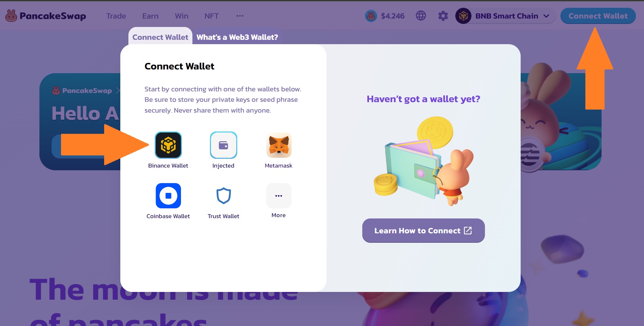
Task: Open the Earn menu
Action: point(150,16)
